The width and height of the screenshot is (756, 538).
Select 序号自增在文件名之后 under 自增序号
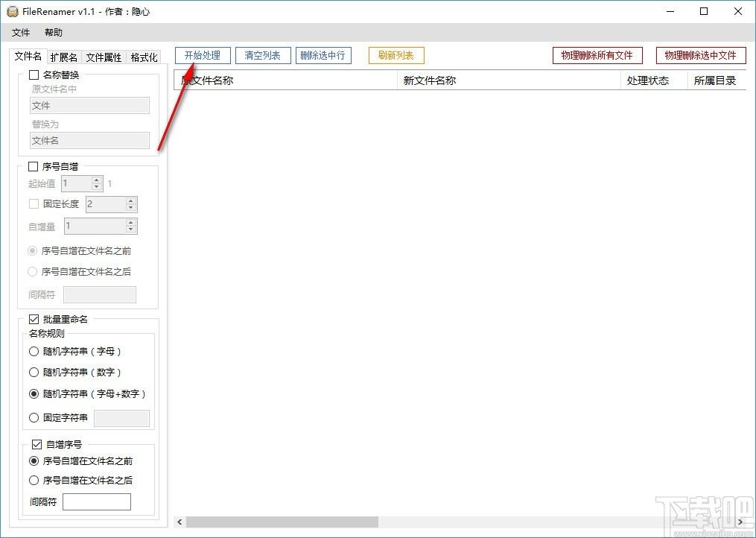point(34,480)
